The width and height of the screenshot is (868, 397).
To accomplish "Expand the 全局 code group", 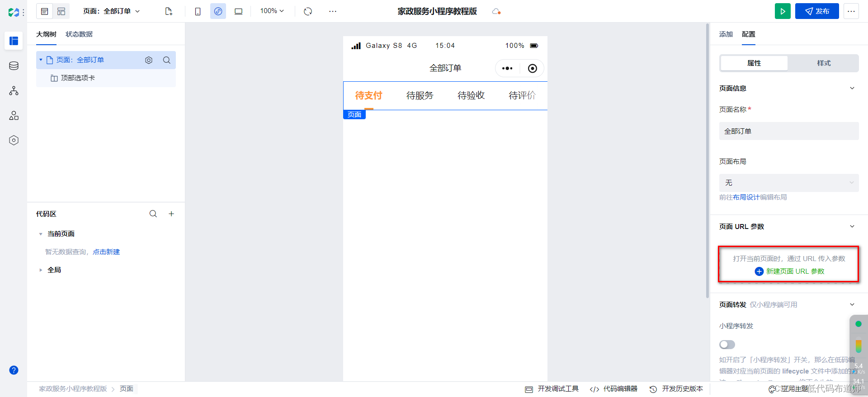I will 41,270.
